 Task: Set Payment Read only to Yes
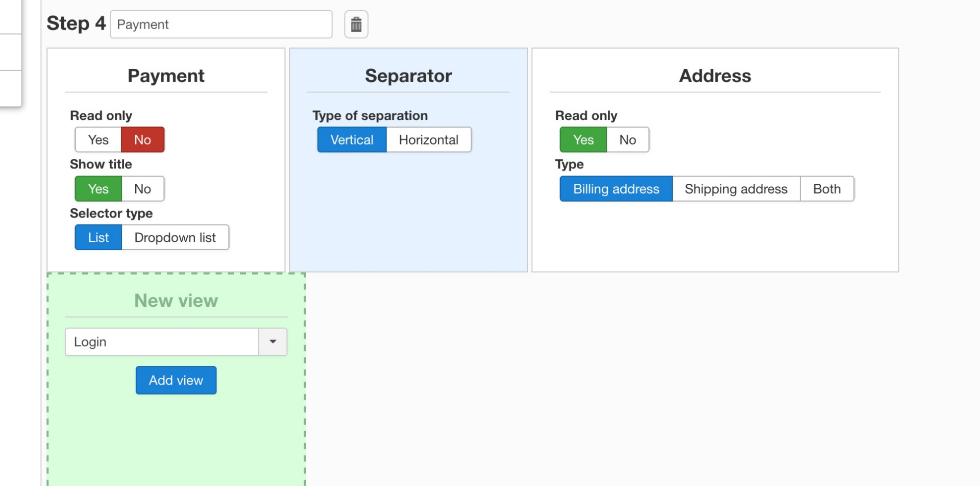point(98,140)
